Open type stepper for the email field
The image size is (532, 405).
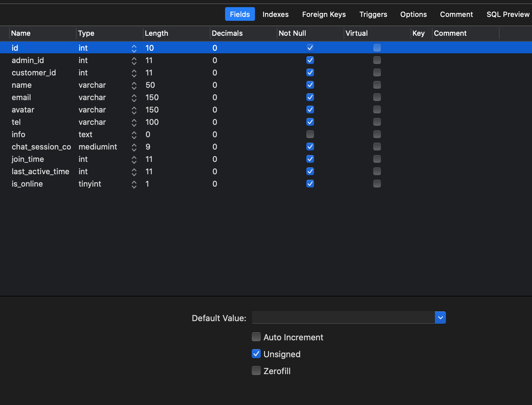point(134,98)
